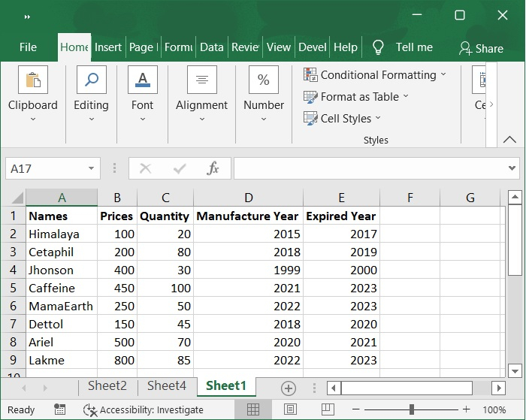The height and width of the screenshot is (420, 526).
Task: Click the Tell me lightbulb icon
Action: click(378, 47)
